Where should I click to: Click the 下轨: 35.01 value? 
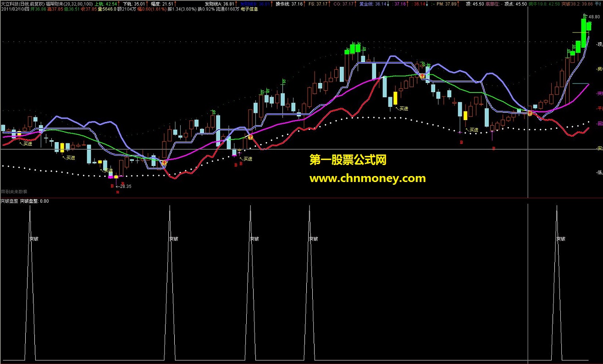134,3
